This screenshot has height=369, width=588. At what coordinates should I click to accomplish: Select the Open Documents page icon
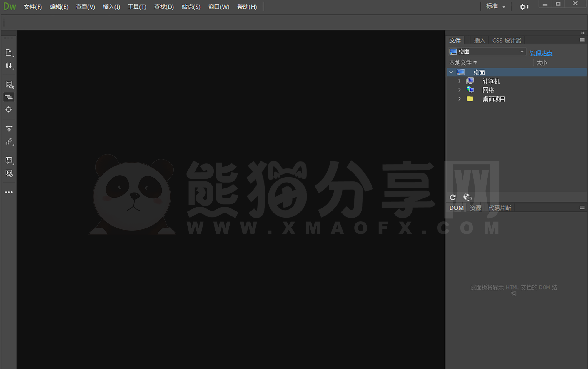pos(9,52)
